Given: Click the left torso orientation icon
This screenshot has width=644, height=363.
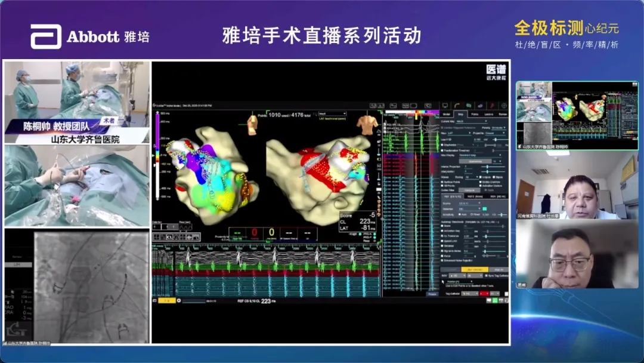Looking at the screenshot, I should tap(253, 123).
